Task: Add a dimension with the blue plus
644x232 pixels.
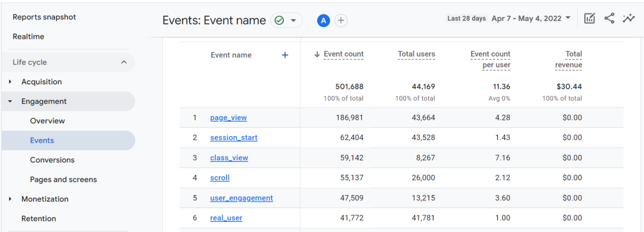Action: [x=285, y=55]
